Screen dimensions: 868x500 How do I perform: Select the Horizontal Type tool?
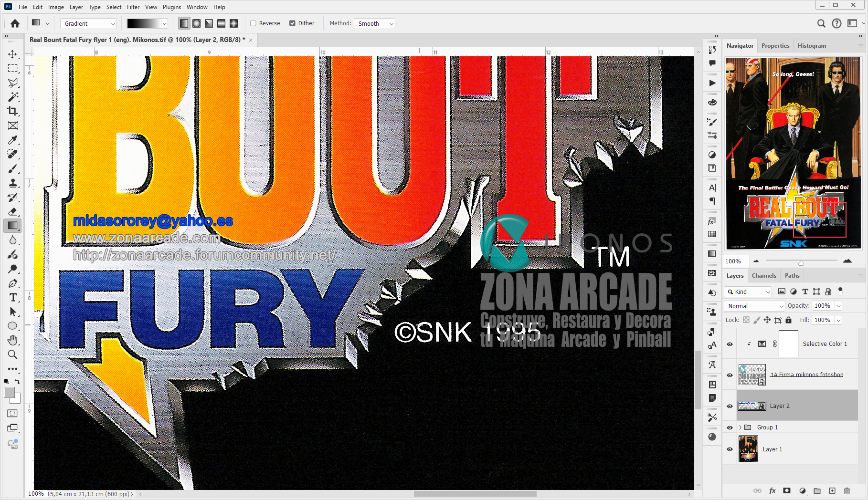tap(13, 297)
